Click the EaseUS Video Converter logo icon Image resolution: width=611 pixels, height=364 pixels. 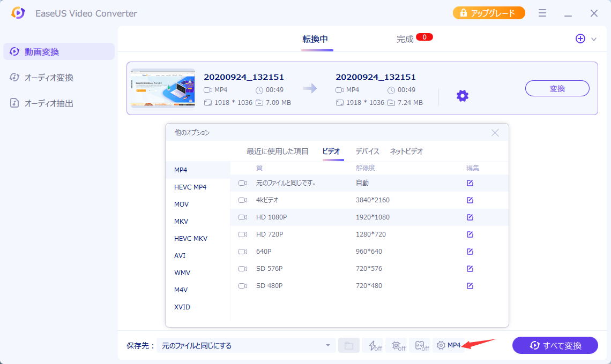18,13
